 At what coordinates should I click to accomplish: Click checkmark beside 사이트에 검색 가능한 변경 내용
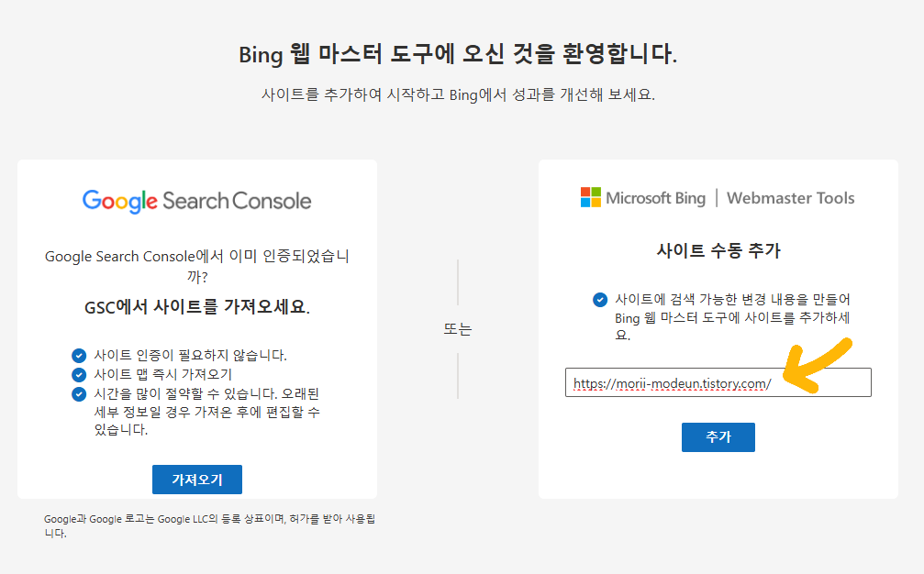(600, 300)
